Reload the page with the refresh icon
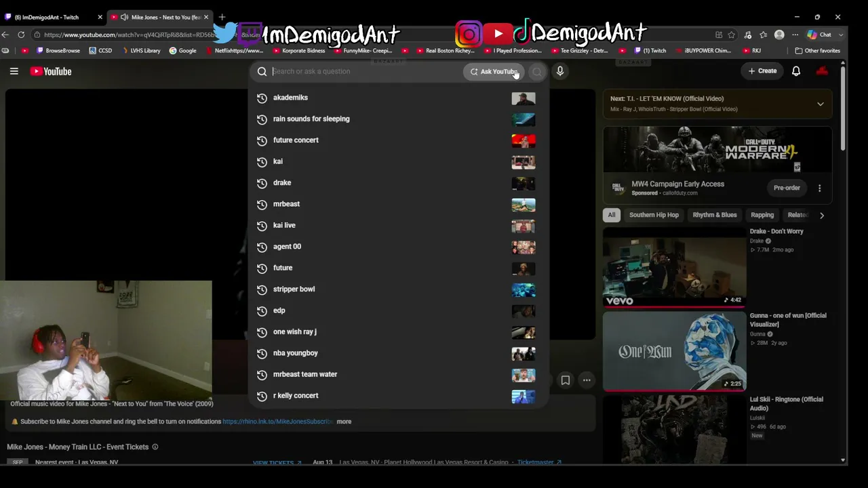The image size is (868, 488). pos(22,35)
